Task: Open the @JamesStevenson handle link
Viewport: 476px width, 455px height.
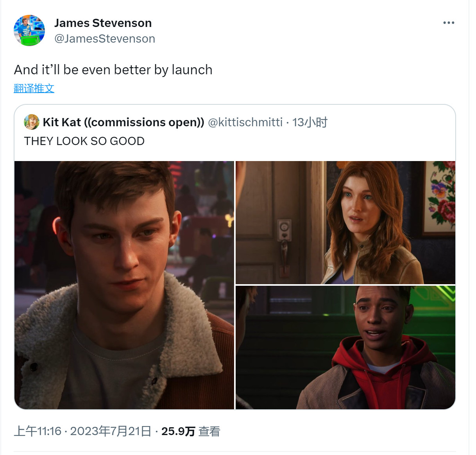Action: (x=105, y=39)
